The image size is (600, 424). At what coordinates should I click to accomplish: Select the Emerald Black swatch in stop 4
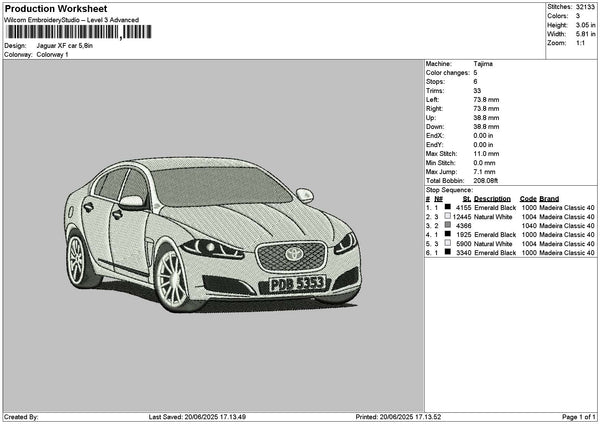[447, 234]
